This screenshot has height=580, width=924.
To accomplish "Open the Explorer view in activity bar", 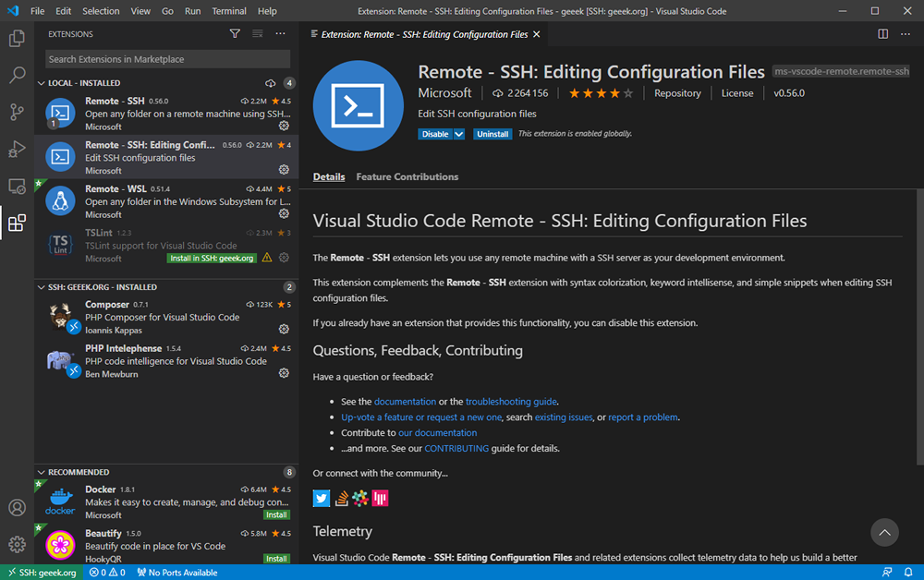I will (17, 39).
